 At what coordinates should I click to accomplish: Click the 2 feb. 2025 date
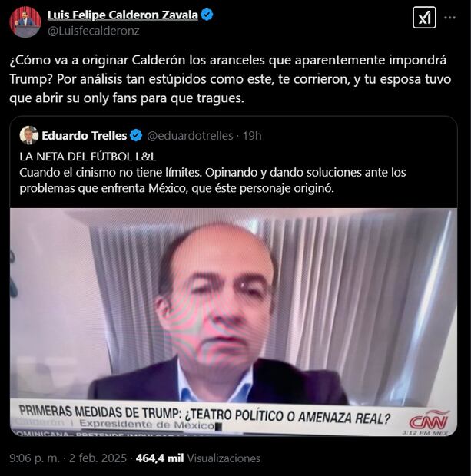(x=98, y=458)
